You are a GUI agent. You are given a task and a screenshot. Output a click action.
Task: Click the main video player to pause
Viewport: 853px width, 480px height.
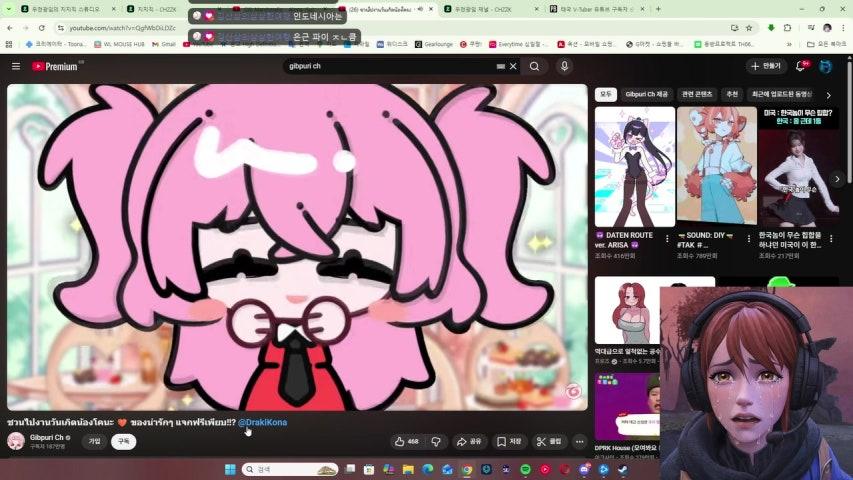pyautogui.click(x=297, y=247)
